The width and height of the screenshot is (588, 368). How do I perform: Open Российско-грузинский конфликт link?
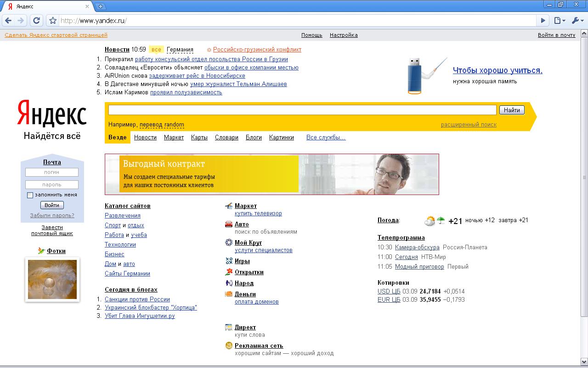pos(257,50)
